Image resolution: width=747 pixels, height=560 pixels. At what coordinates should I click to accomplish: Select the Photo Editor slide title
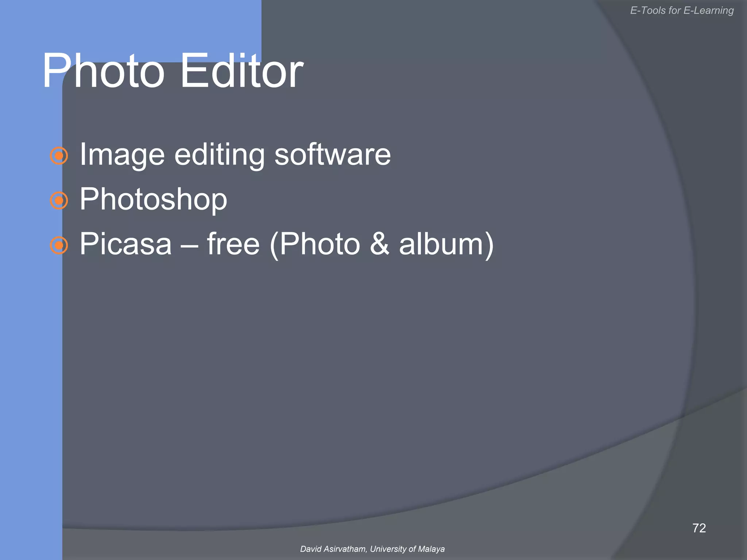173,71
